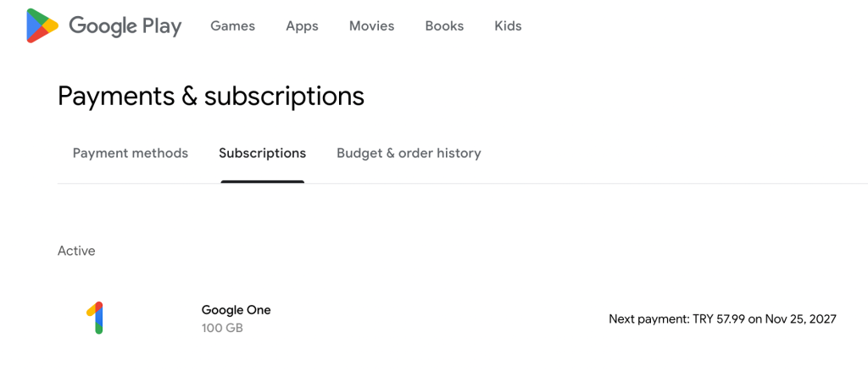Image resolution: width=868 pixels, height=371 pixels.
Task: Click the 100 GB plan label
Action: point(222,328)
